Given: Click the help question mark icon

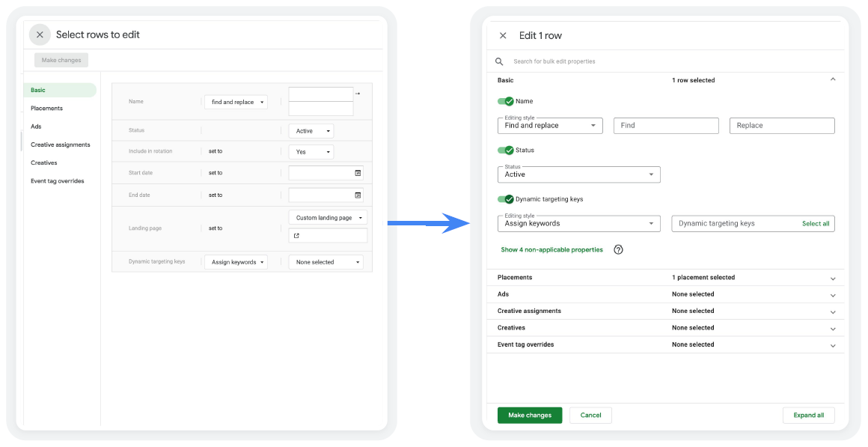Looking at the screenshot, I should click(618, 250).
